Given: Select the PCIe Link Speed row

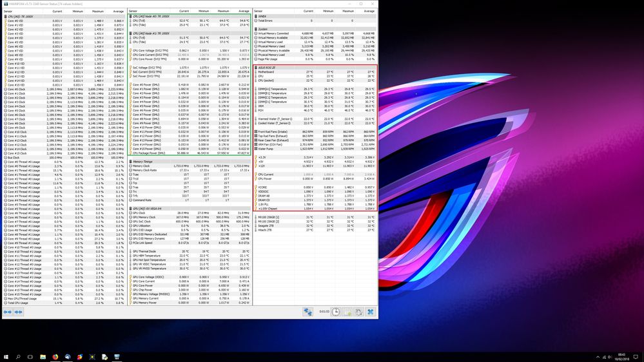Looking at the screenshot, I should point(190,243).
